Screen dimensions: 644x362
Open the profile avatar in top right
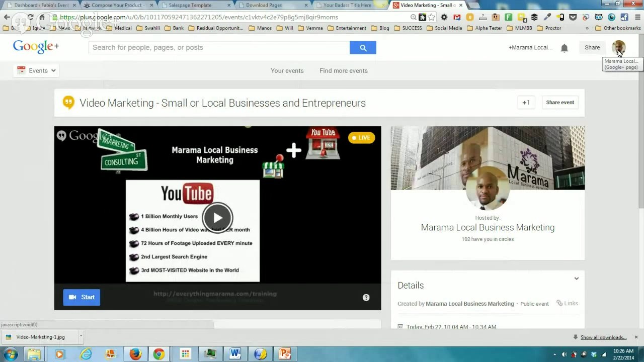[x=618, y=48]
